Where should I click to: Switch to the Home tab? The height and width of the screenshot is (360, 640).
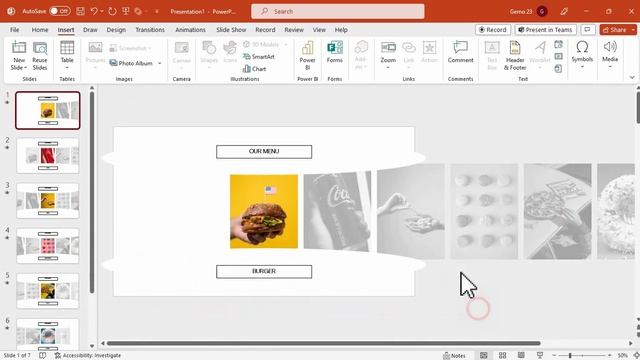point(40,30)
